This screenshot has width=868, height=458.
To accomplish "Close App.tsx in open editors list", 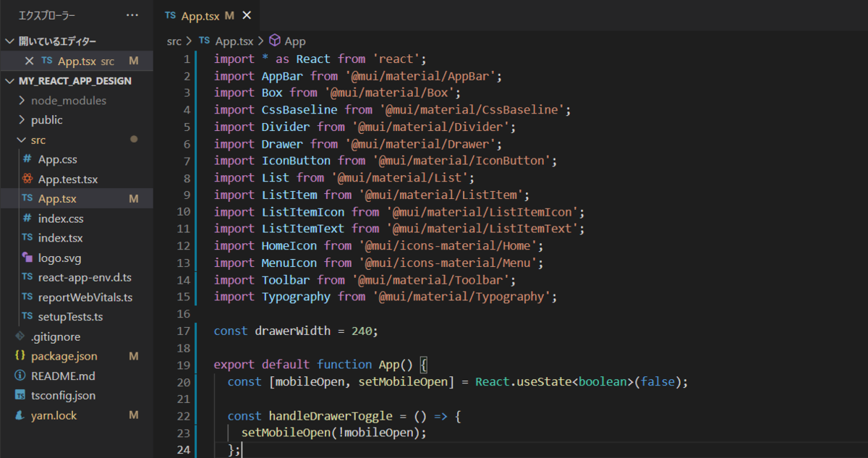I will pos(29,61).
